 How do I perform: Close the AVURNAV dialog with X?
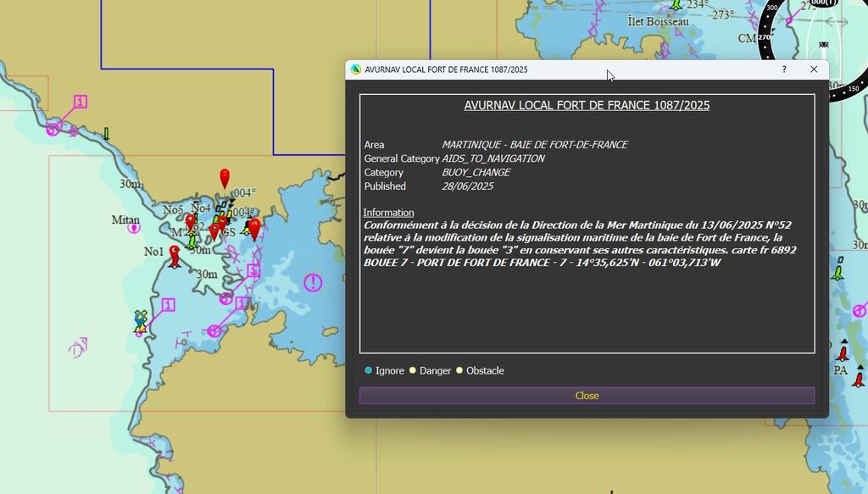tap(814, 69)
